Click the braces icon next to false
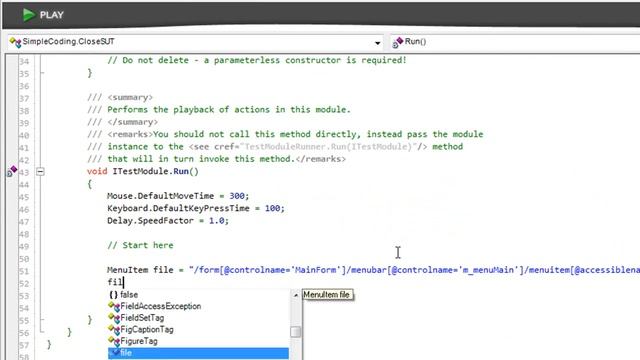The image size is (640, 360). (113, 295)
